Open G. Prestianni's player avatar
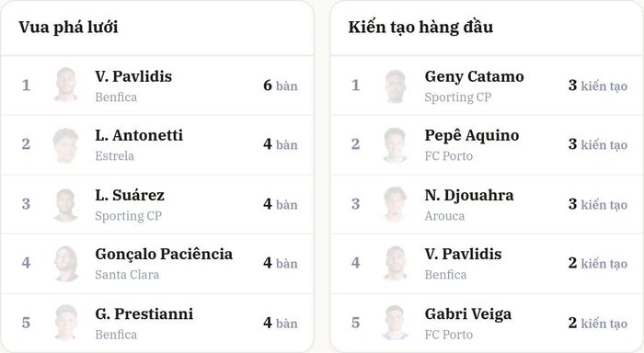 pyautogui.click(x=65, y=323)
